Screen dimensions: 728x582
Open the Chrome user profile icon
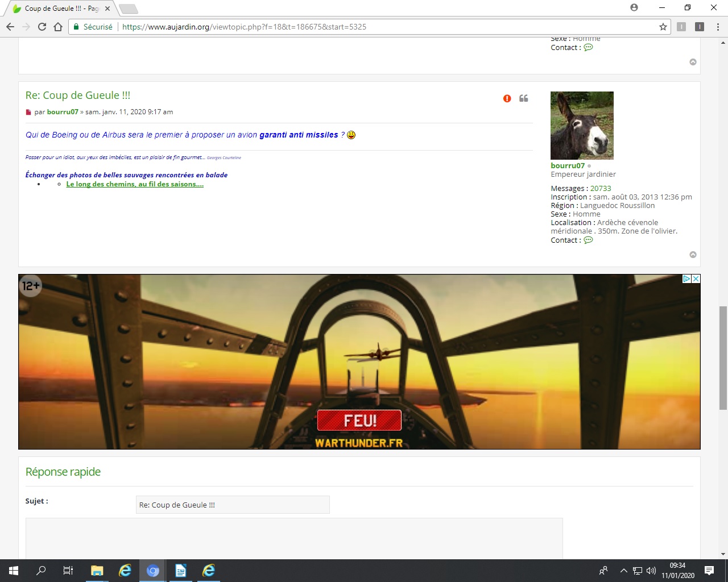point(634,8)
